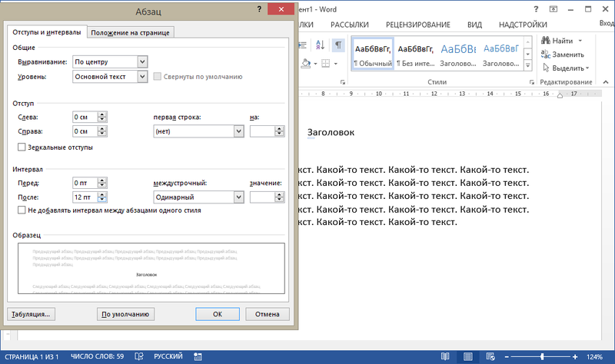Click the proofing check icon in status bar

(140, 356)
